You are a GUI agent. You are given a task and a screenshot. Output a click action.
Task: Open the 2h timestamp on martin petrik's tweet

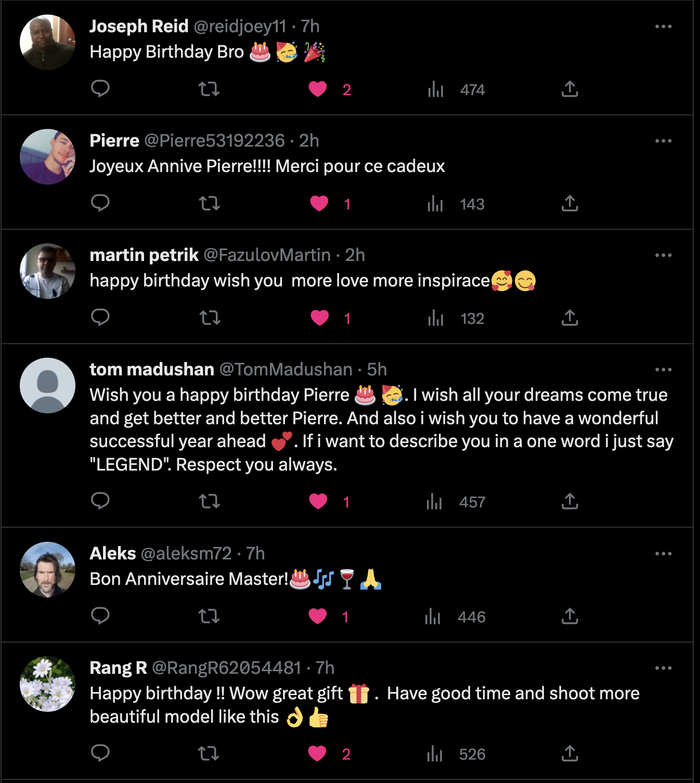(355, 255)
